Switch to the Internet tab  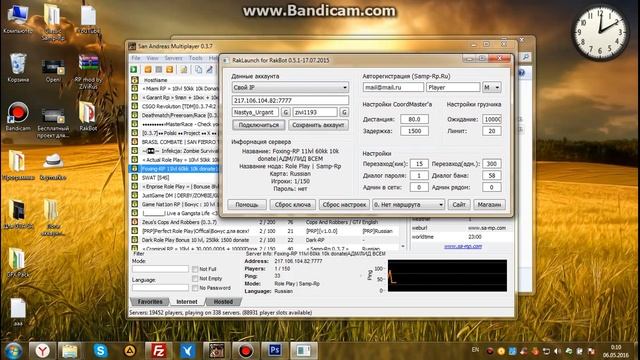point(187,302)
